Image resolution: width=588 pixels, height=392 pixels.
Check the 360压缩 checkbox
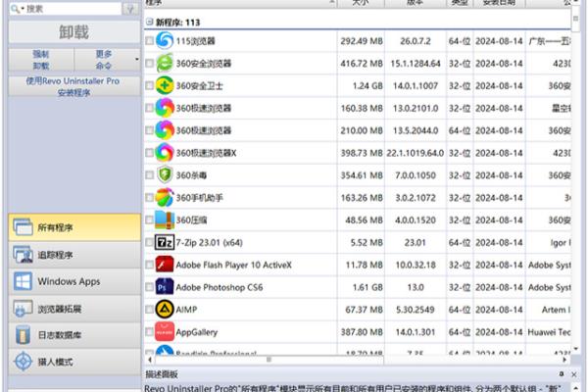(149, 220)
